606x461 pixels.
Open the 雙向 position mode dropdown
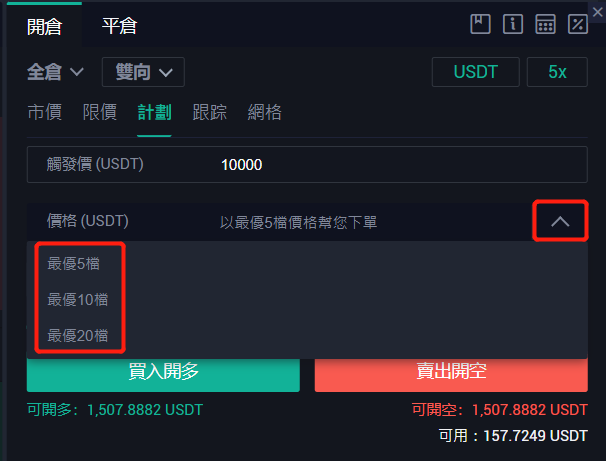(143, 72)
